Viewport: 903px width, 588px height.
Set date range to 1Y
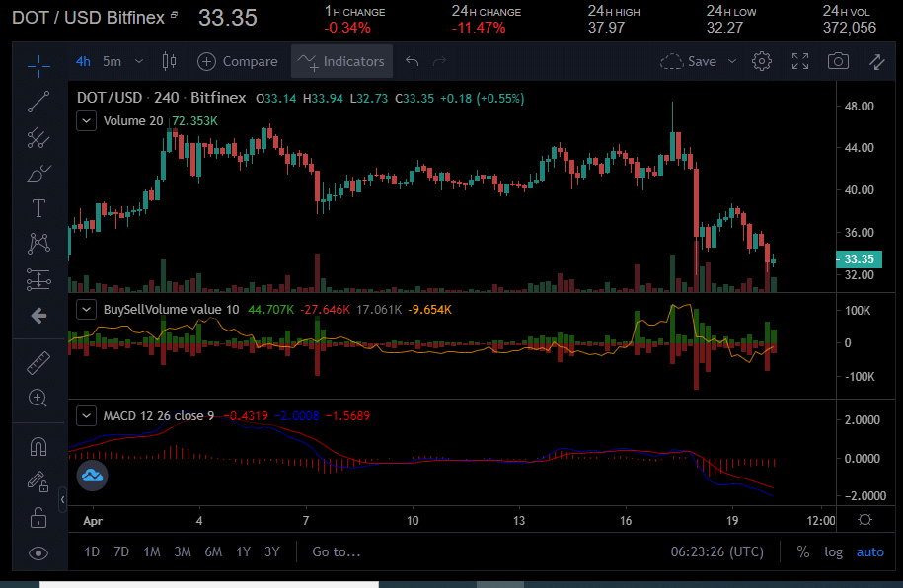click(x=243, y=552)
